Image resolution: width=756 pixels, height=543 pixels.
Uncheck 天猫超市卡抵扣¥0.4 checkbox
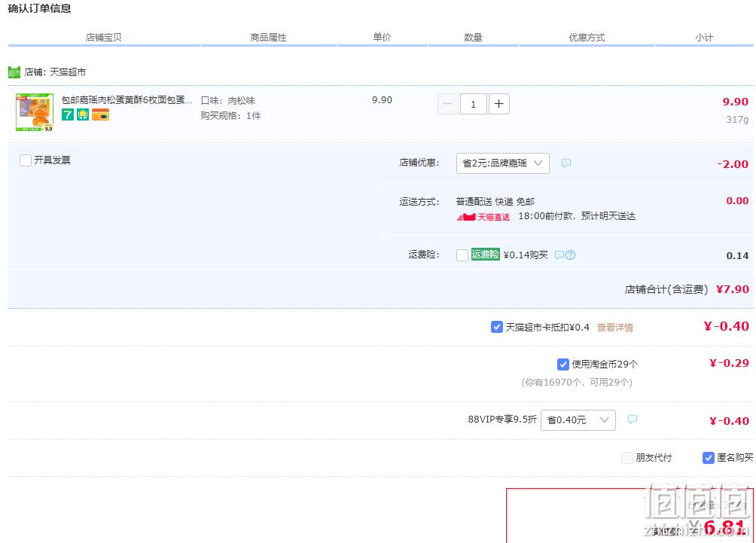[x=497, y=327]
